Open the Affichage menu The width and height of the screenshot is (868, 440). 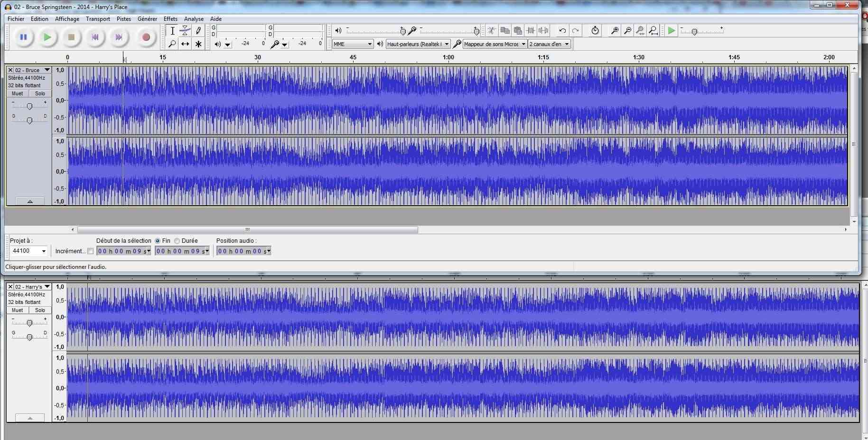coord(67,19)
